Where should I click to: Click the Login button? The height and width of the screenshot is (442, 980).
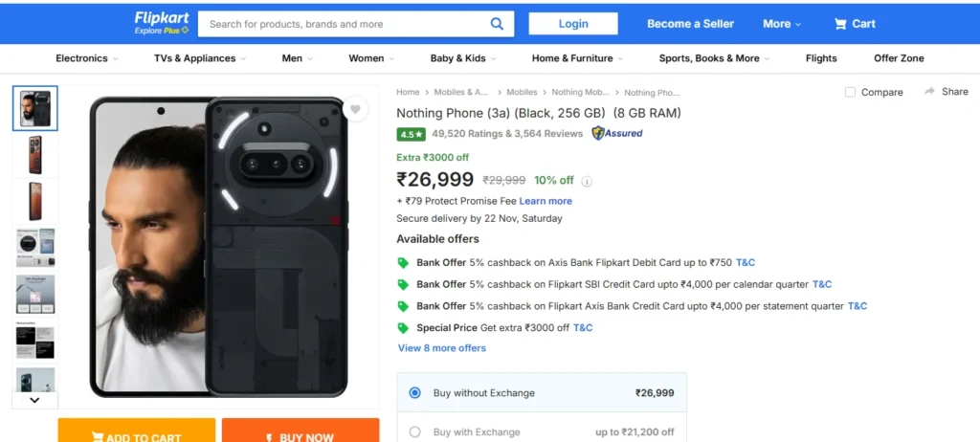click(573, 24)
